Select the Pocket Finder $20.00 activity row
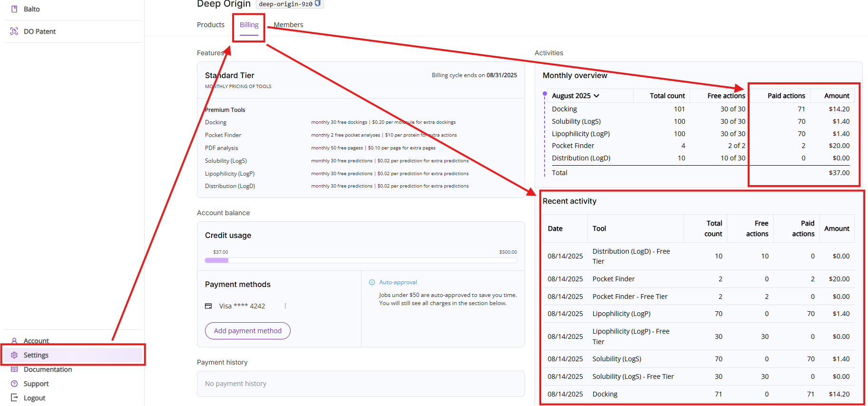 (698, 279)
